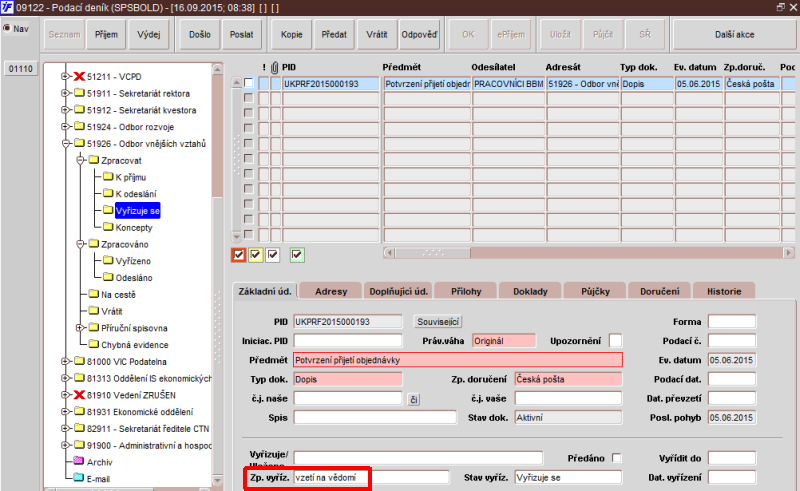Click the Související button next to PID
Screen dimensions: 800x491
click(x=438, y=322)
